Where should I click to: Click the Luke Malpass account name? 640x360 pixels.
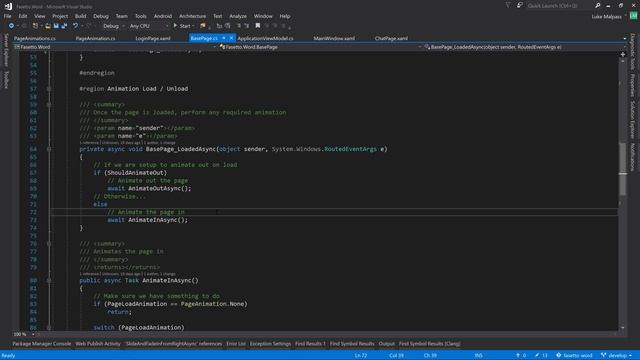pyautogui.click(x=607, y=17)
